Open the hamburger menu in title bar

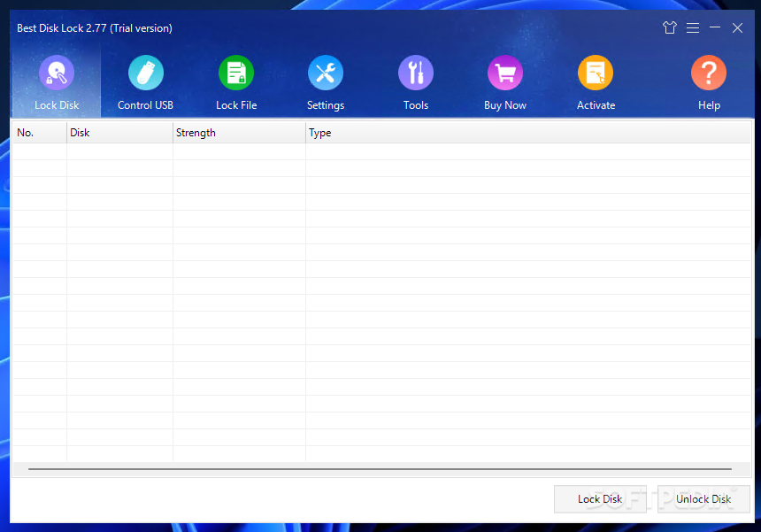point(693,27)
